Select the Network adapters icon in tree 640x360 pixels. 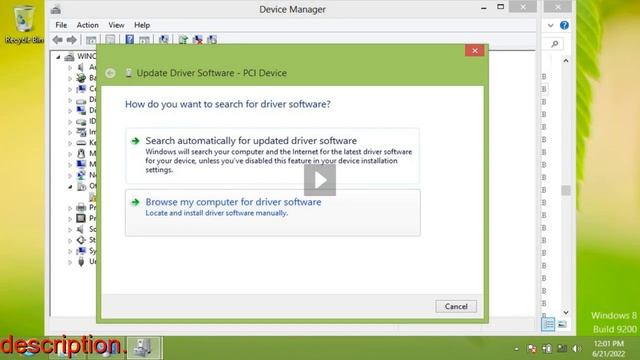tap(81, 175)
